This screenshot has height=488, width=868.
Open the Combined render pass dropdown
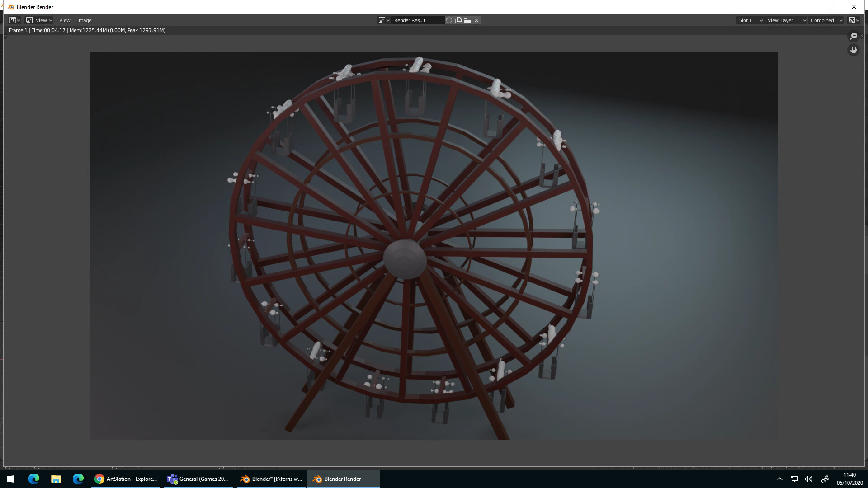(x=825, y=20)
